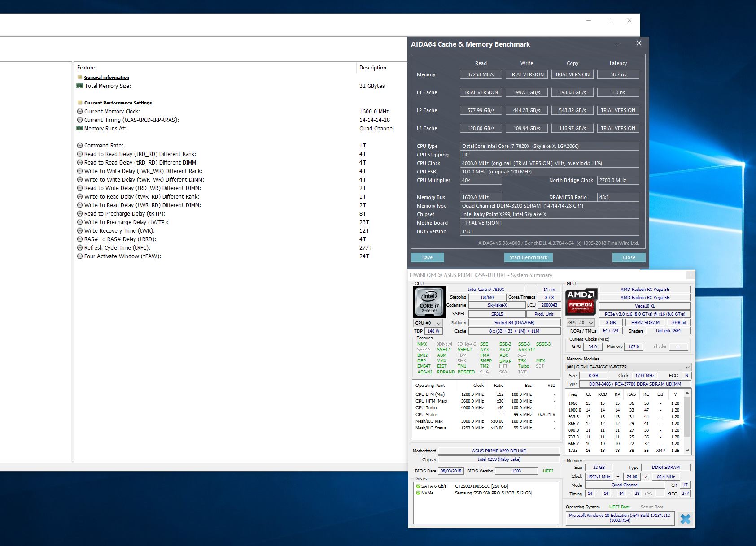Close the HWiNFO64 summary with the blue X
The width and height of the screenshot is (756, 546).
point(686,519)
